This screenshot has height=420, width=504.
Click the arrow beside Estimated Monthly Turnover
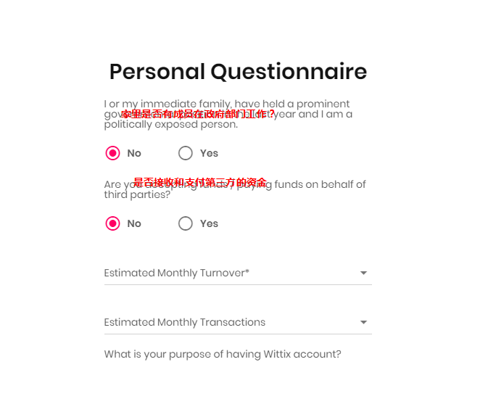tap(364, 273)
